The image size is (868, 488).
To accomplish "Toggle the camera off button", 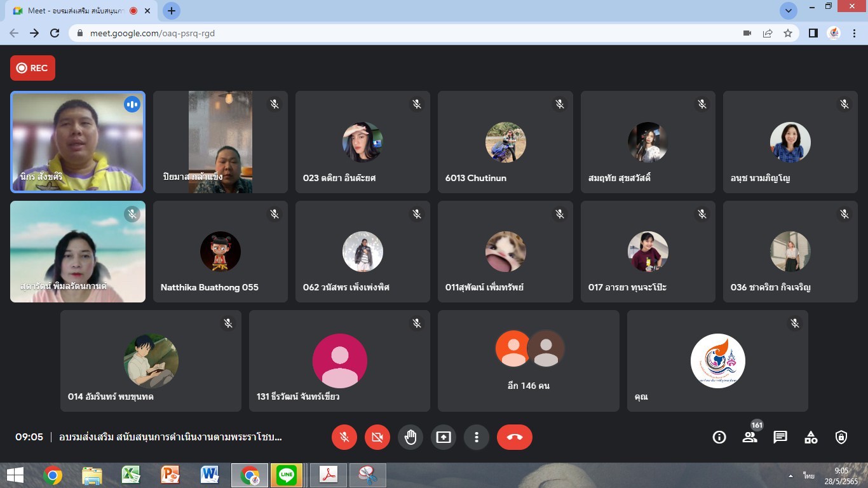I will pos(377,437).
